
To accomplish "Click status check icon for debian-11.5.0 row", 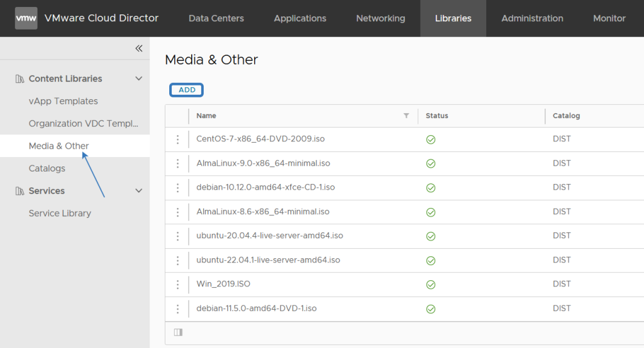I will click(430, 309).
